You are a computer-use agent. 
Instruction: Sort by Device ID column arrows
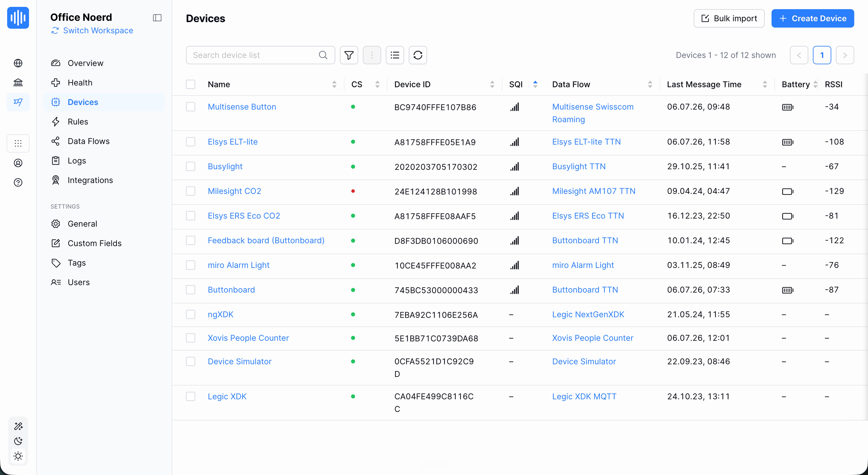point(492,84)
